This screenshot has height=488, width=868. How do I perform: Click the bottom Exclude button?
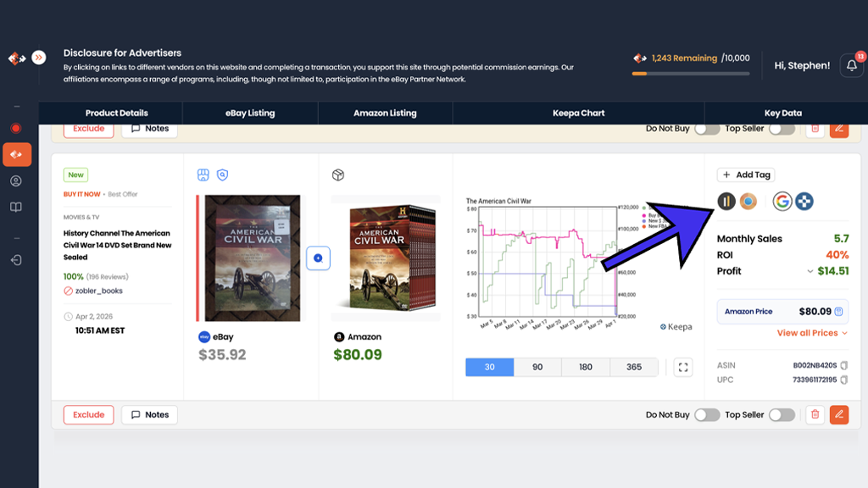88,414
